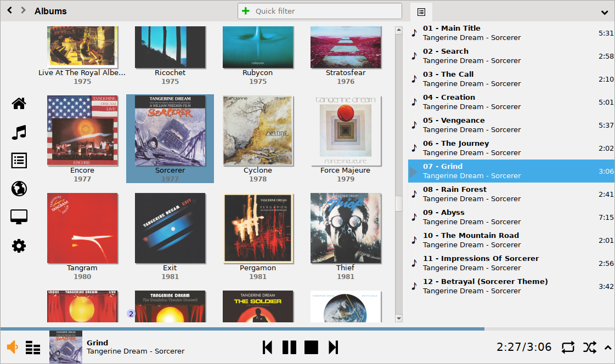Open Settings gear in sidebar
The width and height of the screenshot is (615, 364).
[19, 246]
